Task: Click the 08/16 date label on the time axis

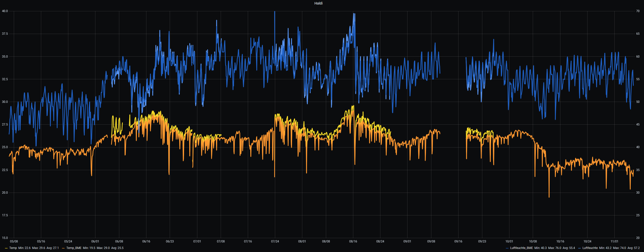Action: coord(353,241)
